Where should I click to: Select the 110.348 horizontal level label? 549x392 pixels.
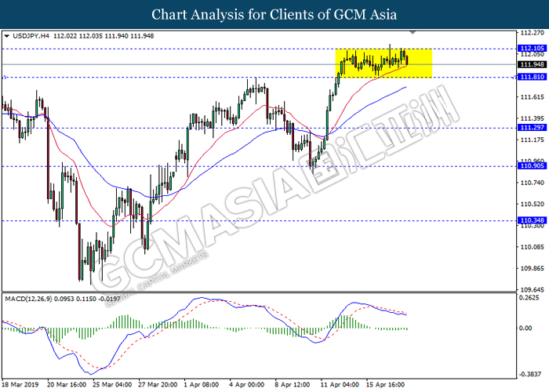pos(532,220)
